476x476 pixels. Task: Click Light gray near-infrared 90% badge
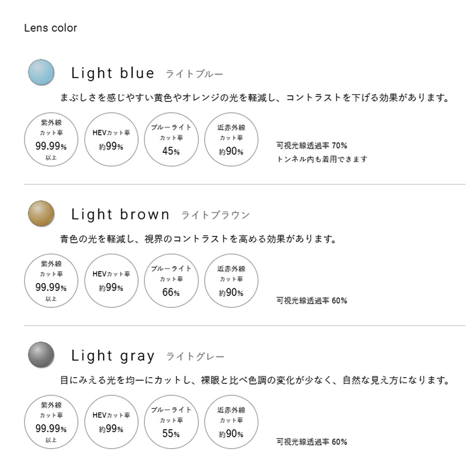click(231, 422)
